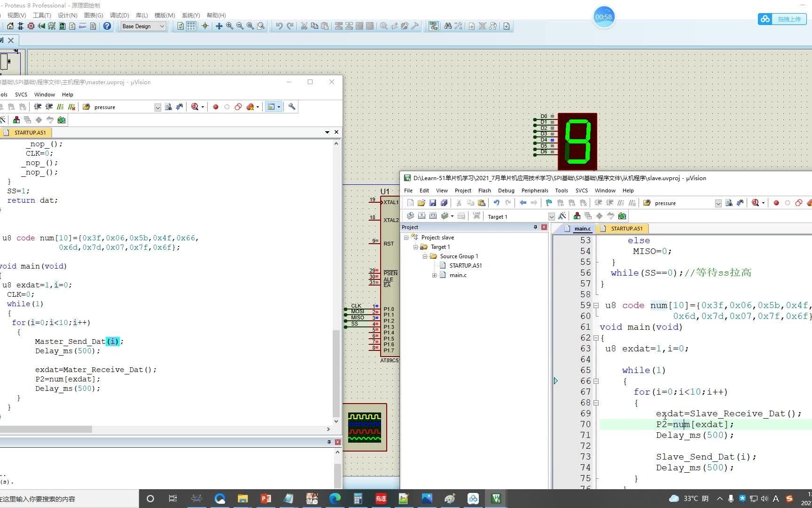Open the Target 1 dropdown list
Screen dimensions: 812x508
tap(552, 216)
